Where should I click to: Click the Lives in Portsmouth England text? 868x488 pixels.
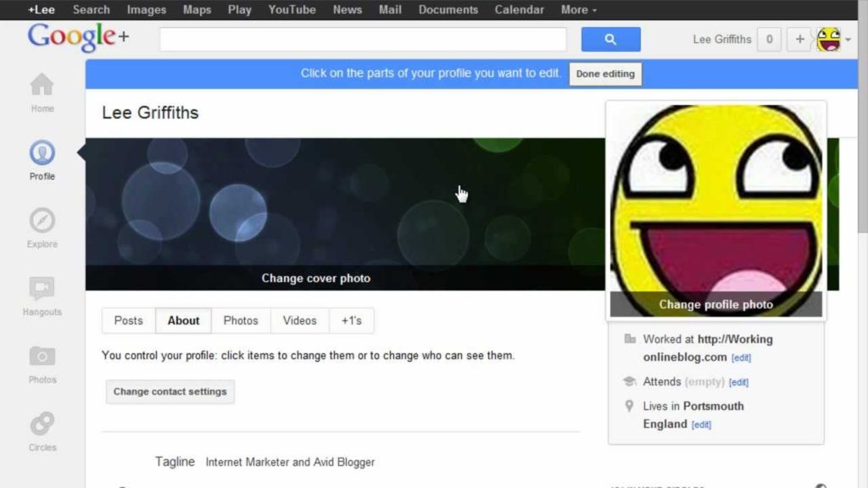[x=693, y=415]
